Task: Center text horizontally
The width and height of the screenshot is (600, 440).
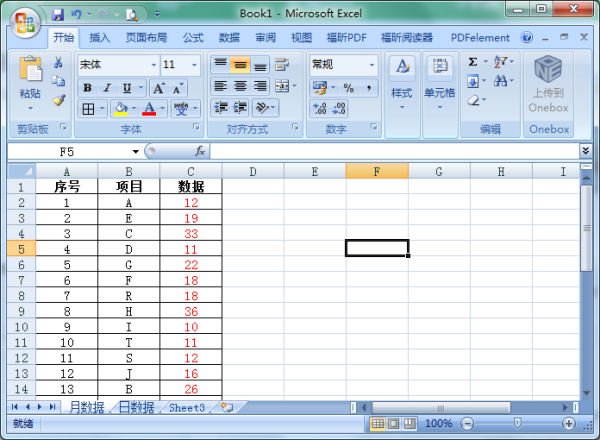Action: pyautogui.click(x=240, y=86)
